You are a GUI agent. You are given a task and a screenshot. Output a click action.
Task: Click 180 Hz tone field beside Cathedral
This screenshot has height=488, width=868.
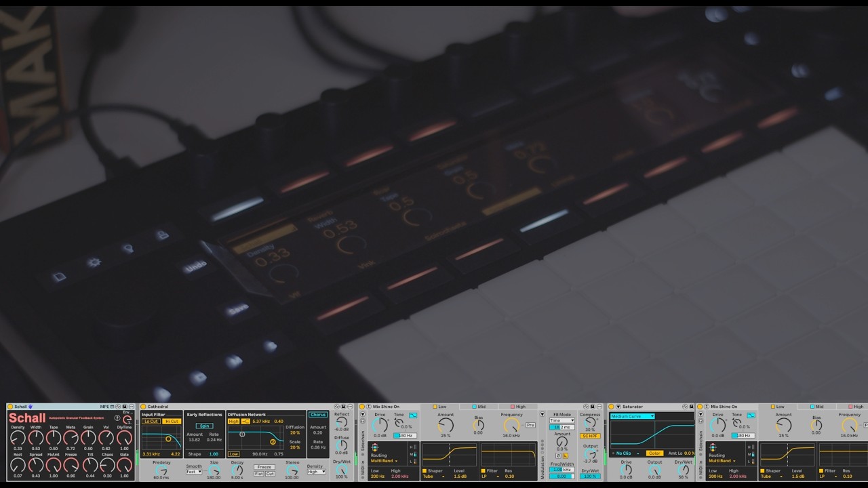(x=406, y=435)
